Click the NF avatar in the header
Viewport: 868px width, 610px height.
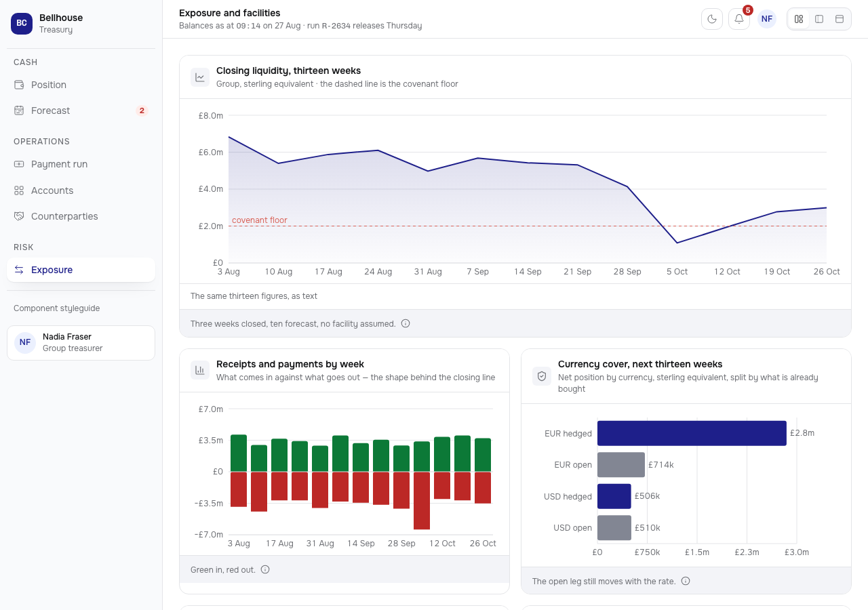pyautogui.click(x=767, y=19)
